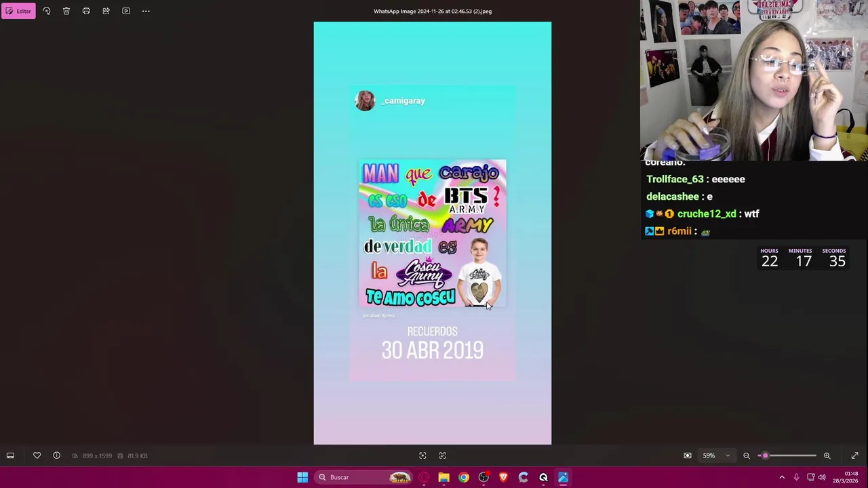Click the fit-to-window zoom icon
Screen dimensions: 868x488
[688, 455]
